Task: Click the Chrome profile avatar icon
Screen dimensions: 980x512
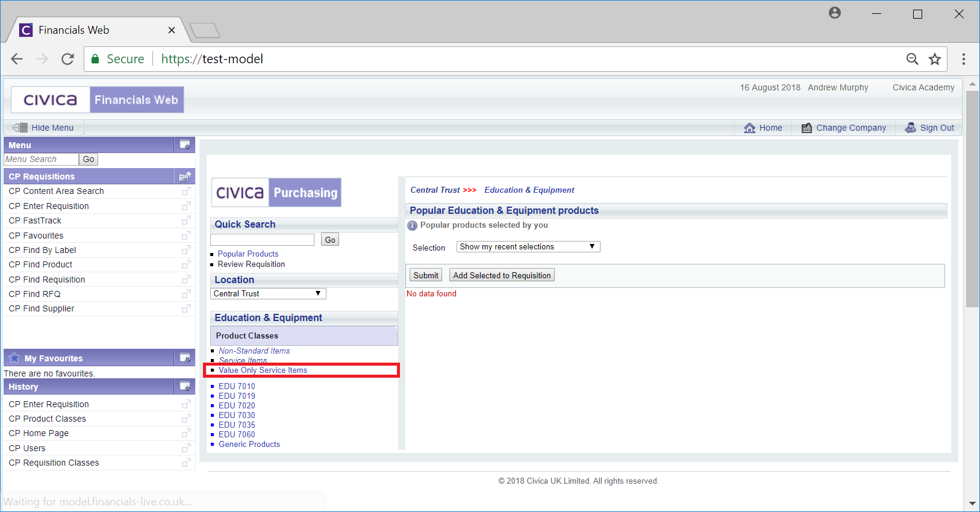Action: pyautogui.click(x=835, y=13)
